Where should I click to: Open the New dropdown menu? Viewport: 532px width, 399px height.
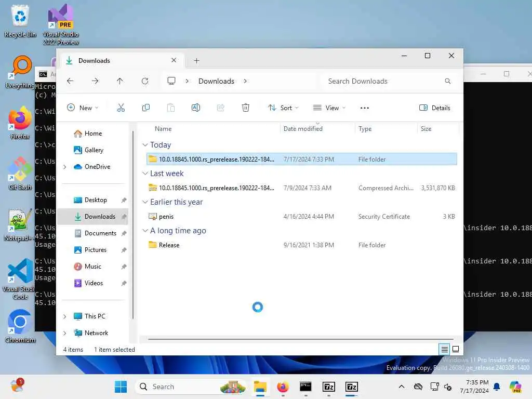(x=83, y=108)
